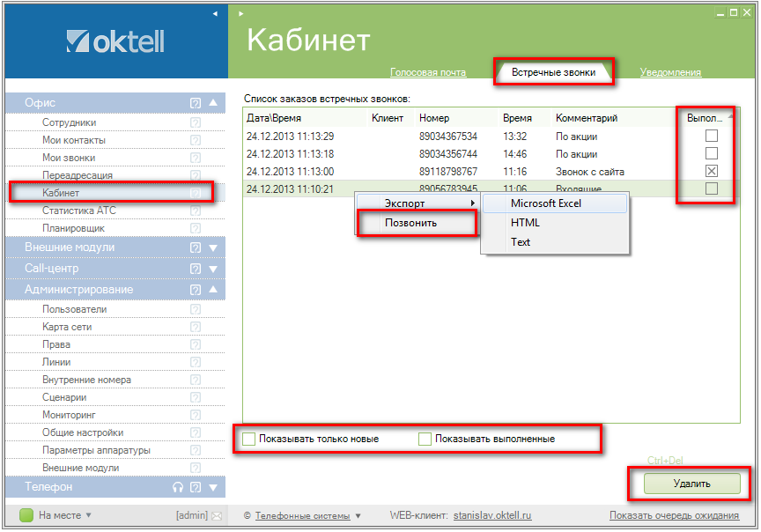Click help icon for Администрирование section

196,290
